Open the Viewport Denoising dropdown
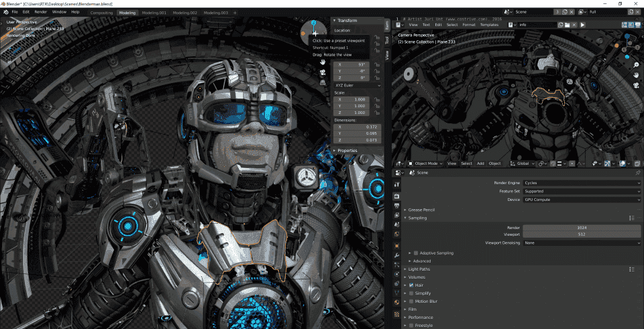This screenshot has width=644, height=329. pos(582,243)
